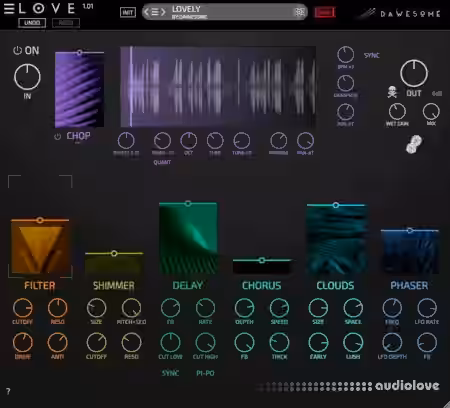Click the CHORUS level slider handle
This screenshot has height=408, width=450.
[262, 260]
